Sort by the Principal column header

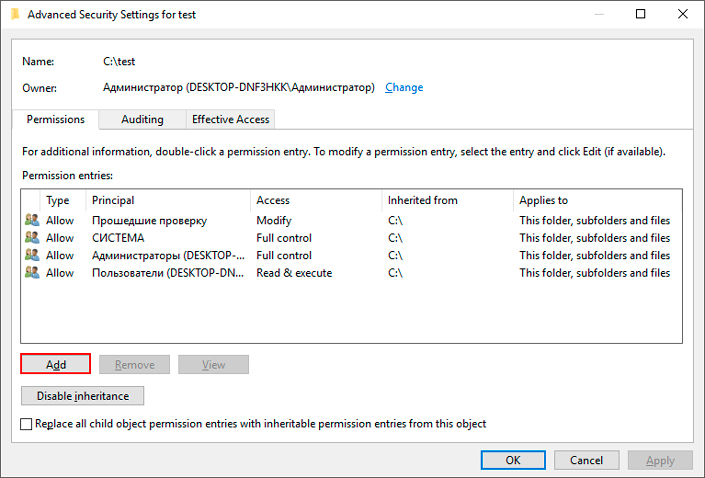(x=168, y=201)
